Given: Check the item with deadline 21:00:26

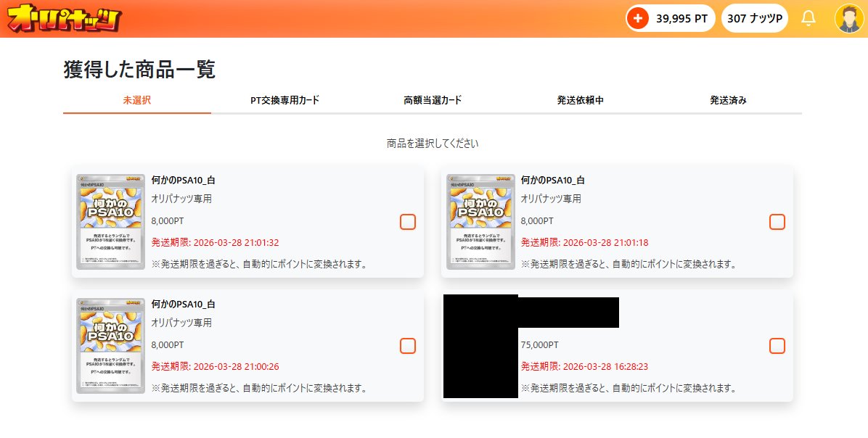Looking at the screenshot, I should point(407,346).
